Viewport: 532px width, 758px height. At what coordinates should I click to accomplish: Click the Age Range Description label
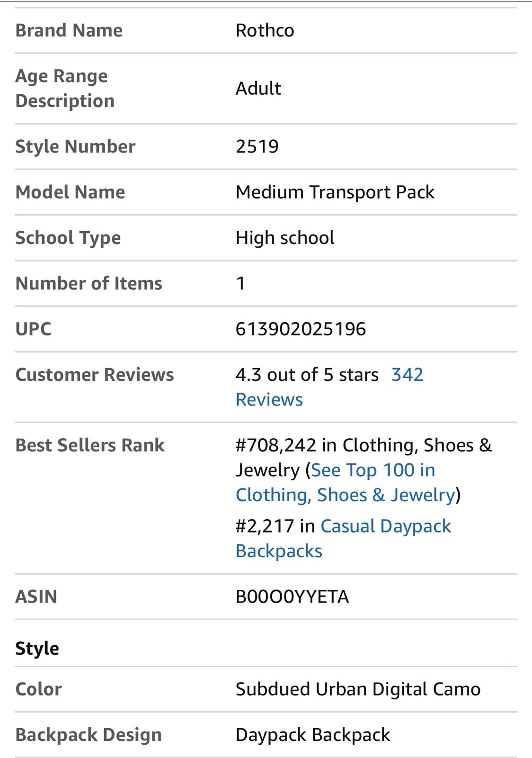65,89
